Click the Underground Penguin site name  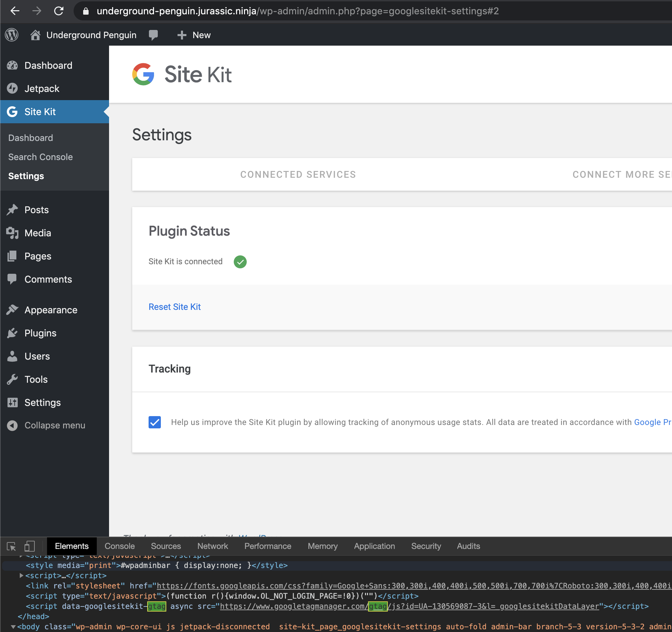click(x=91, y=35)
